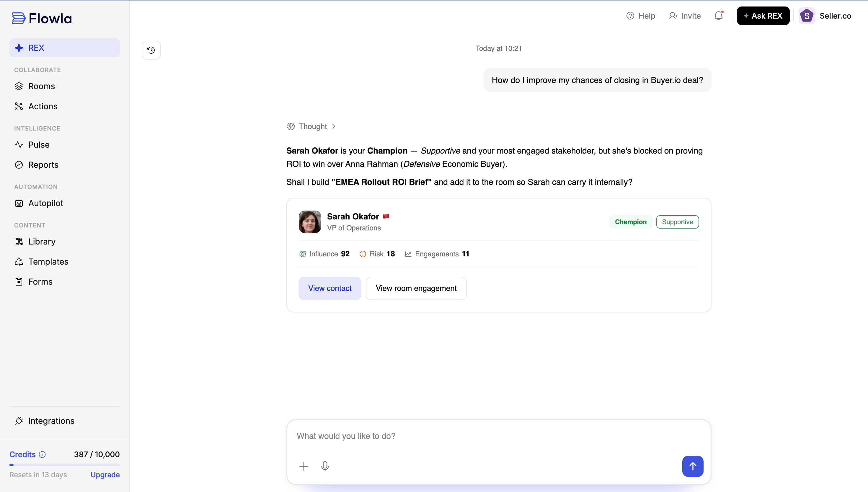This screenshot has height=492, width=868.
Task: Go to Pulse section
Action: [64, 145]
